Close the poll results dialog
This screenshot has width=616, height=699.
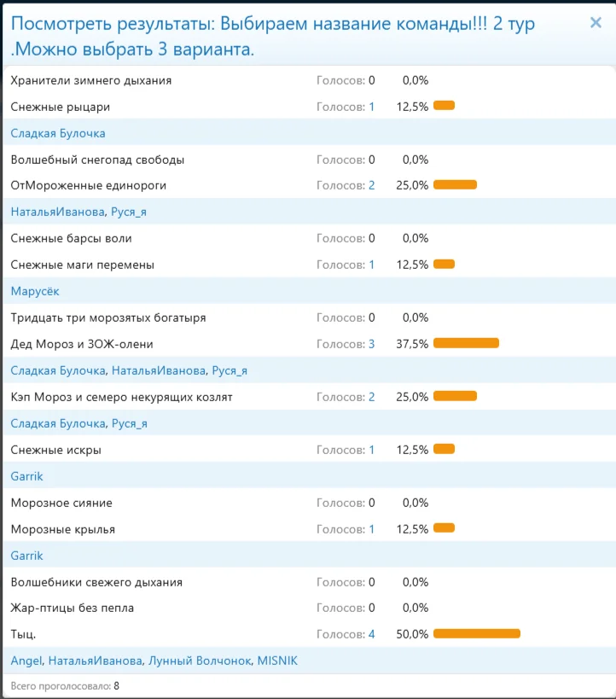pyautogui.click(x=596, y=23)
